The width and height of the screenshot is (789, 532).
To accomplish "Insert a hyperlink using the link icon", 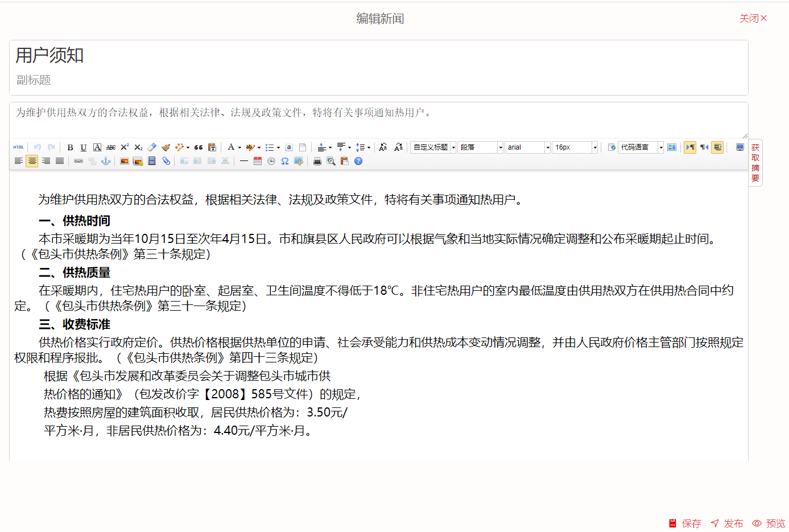I will (x=79, y=161).
